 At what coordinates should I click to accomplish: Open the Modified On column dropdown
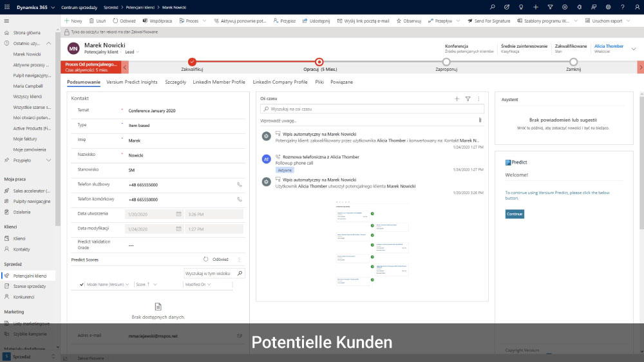pyautogui.click(x=209, y=284)
